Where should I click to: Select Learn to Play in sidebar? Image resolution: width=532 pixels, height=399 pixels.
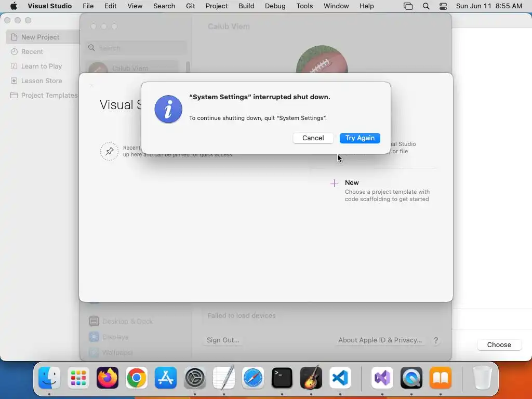click(x=42, y=66)
